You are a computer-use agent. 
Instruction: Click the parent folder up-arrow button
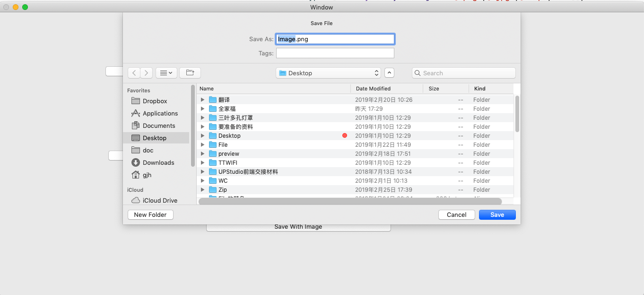(389, 72)
